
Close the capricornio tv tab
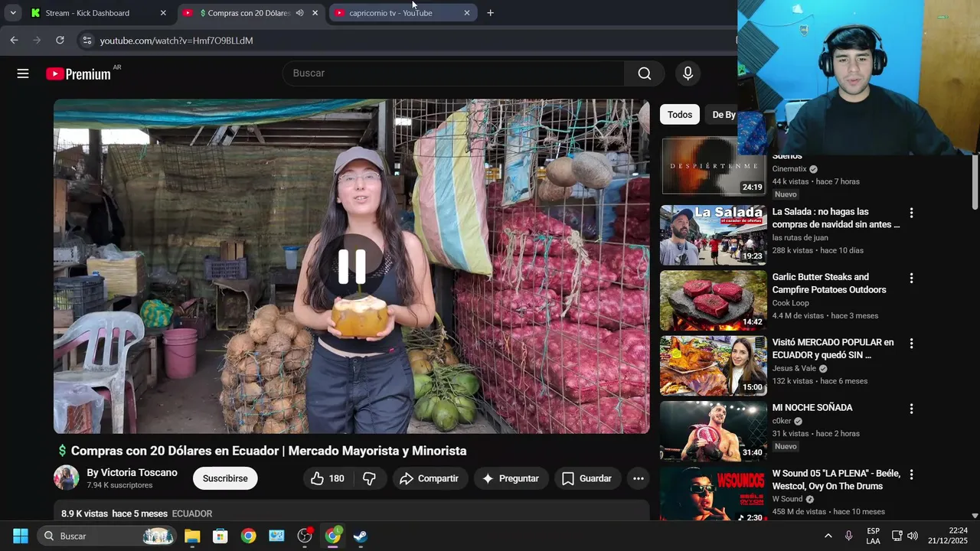(467, 13)
